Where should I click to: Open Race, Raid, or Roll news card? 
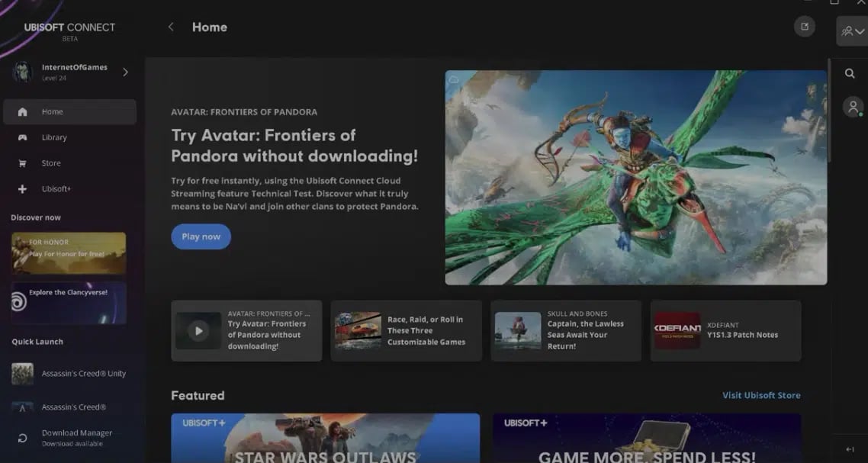[407, 330]
